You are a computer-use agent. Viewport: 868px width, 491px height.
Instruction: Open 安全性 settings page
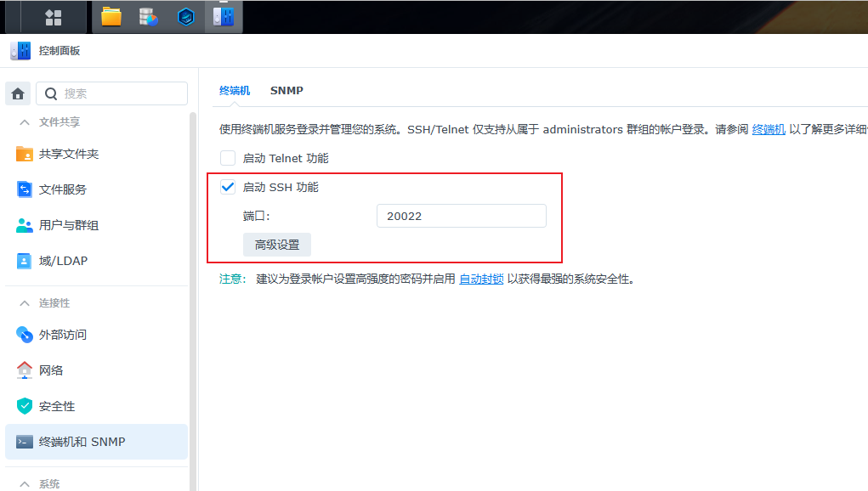[56, 406]
